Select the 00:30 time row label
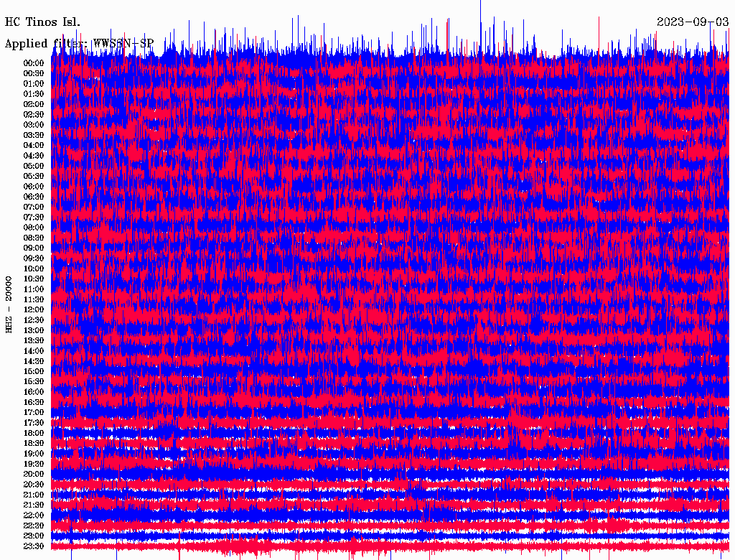This screenshot has height=560, width=735. [34, 74]
